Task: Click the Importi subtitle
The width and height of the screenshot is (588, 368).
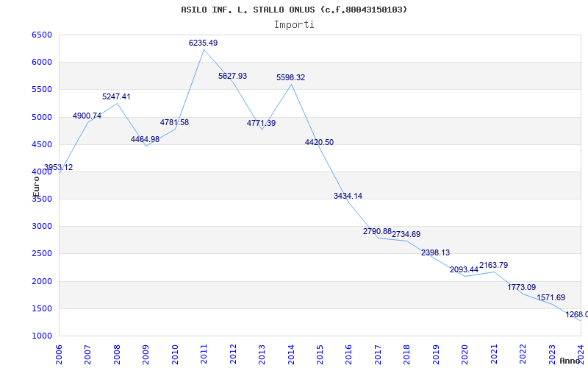Action: click(x=294, y=25)
